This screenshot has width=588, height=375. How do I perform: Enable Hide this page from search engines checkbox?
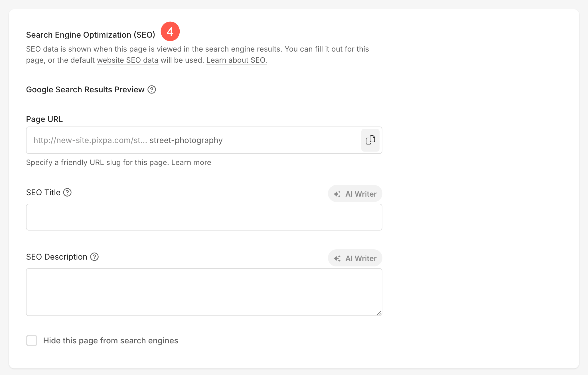32,341
